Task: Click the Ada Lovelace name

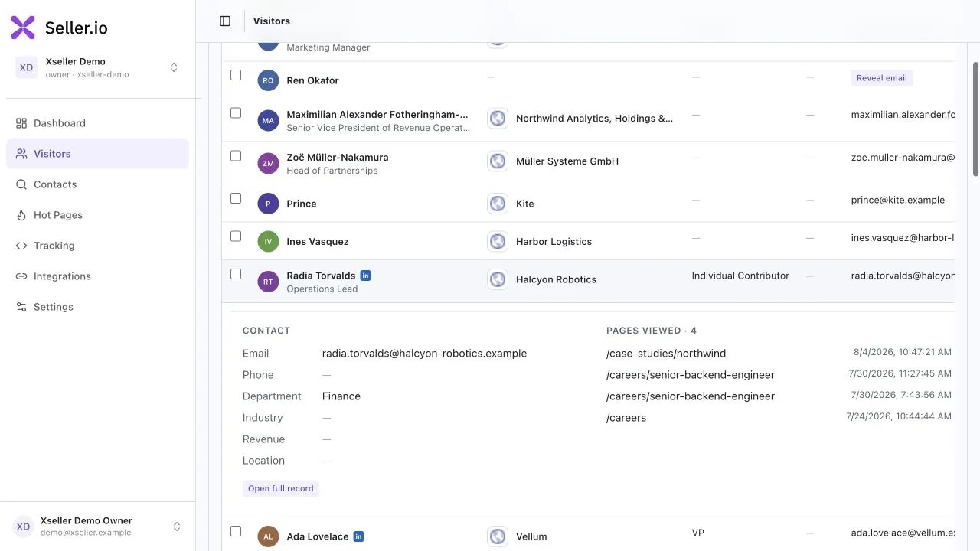Action: point(317,536)
